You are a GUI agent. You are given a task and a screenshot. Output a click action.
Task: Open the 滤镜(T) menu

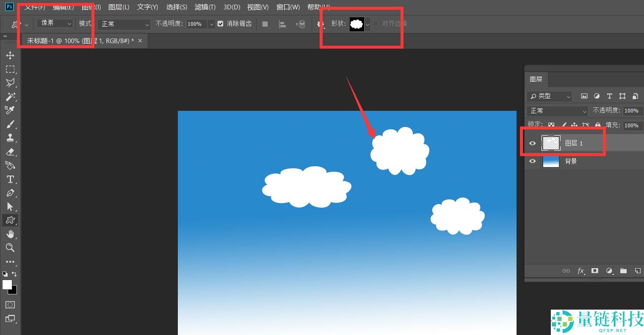[x=205, y=7]
